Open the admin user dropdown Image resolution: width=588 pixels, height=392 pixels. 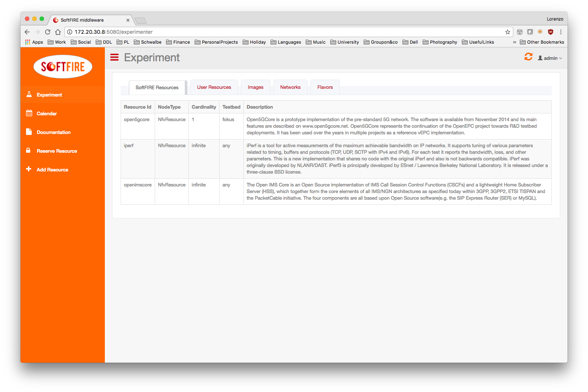tap(550, 58)
